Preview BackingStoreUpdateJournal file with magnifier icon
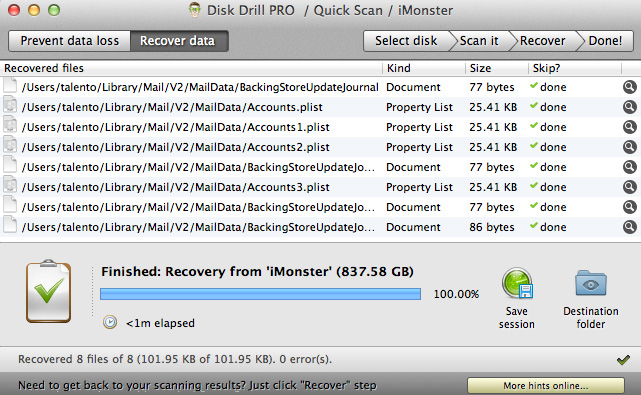The image size is (641, 395). [x=630, y=87]
